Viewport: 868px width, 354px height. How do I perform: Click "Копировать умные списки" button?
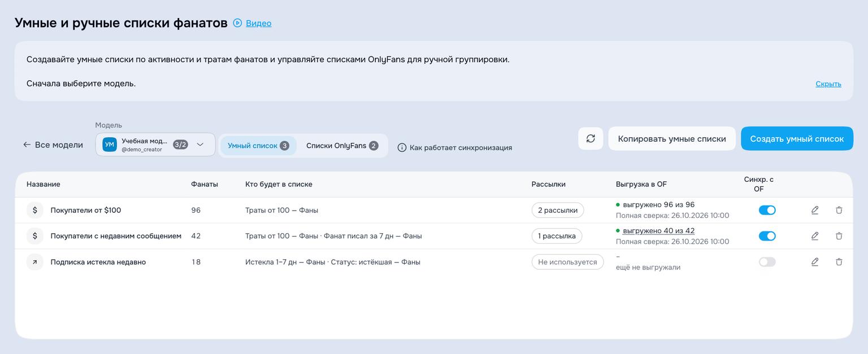point(672,138)
